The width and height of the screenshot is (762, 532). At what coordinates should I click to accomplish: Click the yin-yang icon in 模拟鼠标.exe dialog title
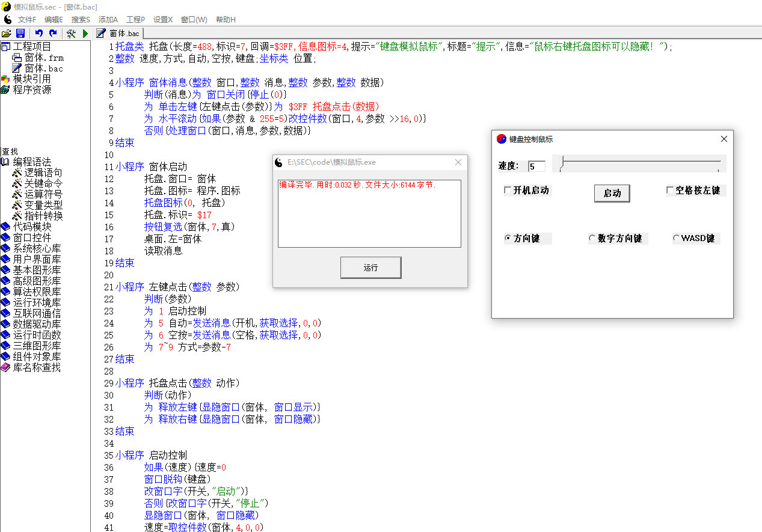pyautogui.click(x=278, y=162)
